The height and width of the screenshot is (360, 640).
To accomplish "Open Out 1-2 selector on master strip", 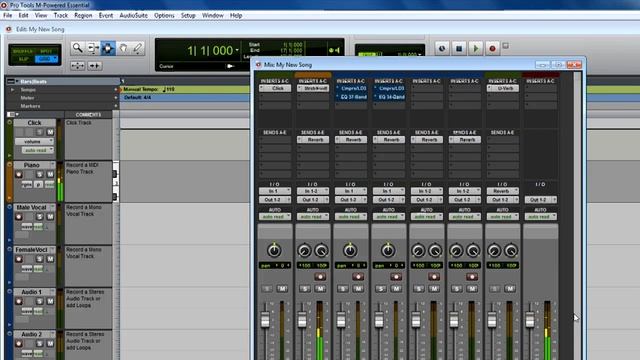I will [x=540, y=200].
